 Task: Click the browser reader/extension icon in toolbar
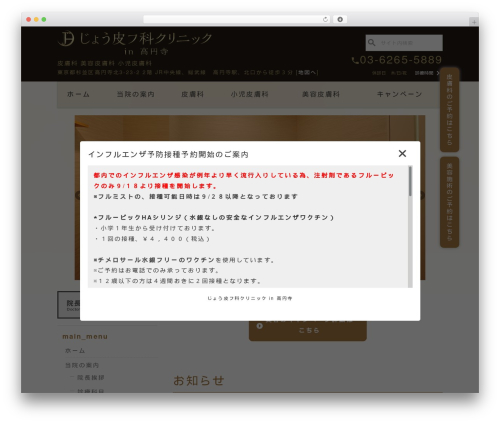click(x=340, y=19)
